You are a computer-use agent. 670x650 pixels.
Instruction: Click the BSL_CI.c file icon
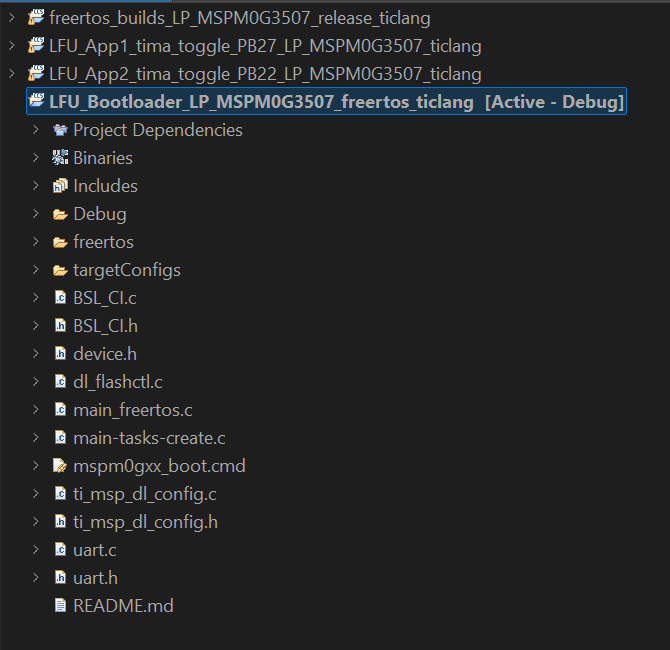point(60,297)
